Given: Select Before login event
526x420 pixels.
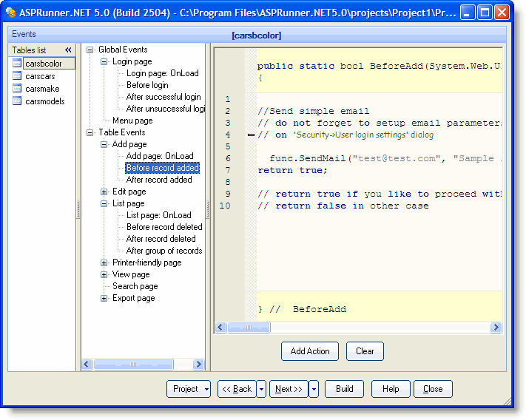Looking at the screenshot, I should [x=147, y=85].
